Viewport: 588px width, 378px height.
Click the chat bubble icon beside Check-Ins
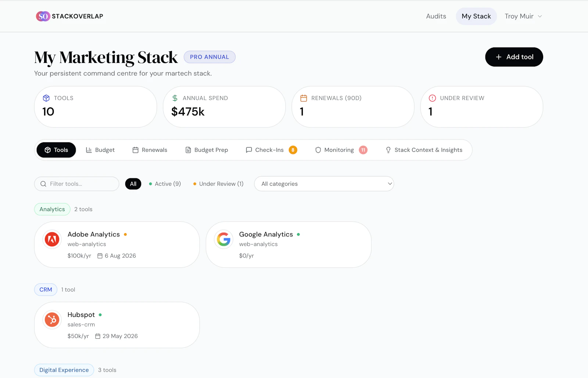pos(249,150)
